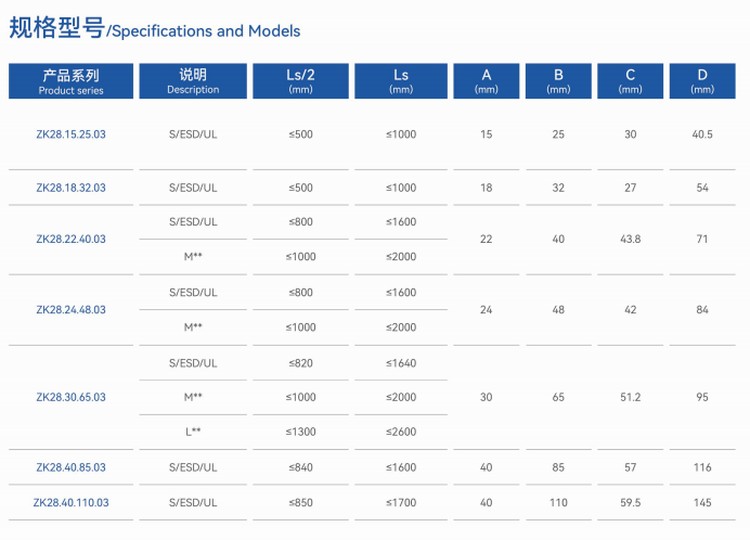Click the D (mm) column header
This screenshot has width=750, height=540.
coord(702,81)
